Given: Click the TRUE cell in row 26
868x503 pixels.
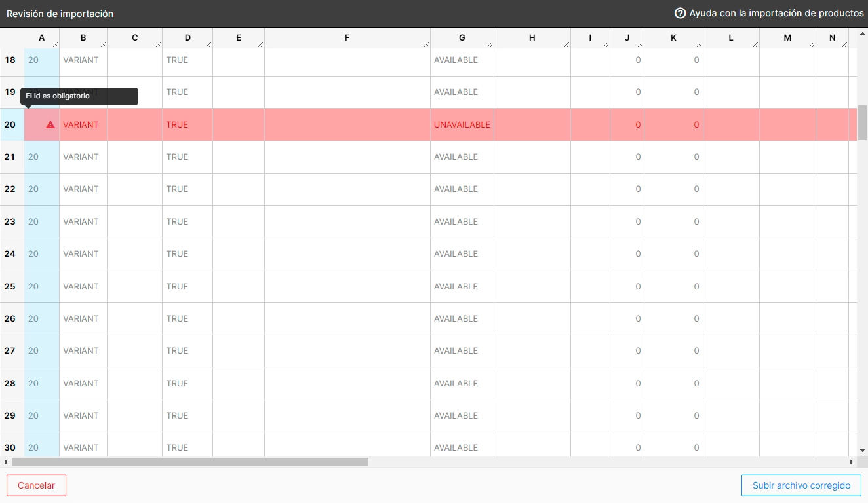Looking at the screenshot, I should pos(187,318).
